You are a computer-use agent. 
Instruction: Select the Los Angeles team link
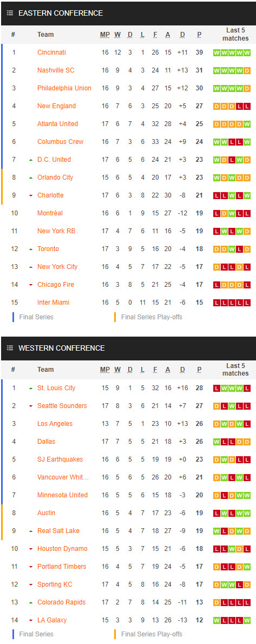(55, 423)
